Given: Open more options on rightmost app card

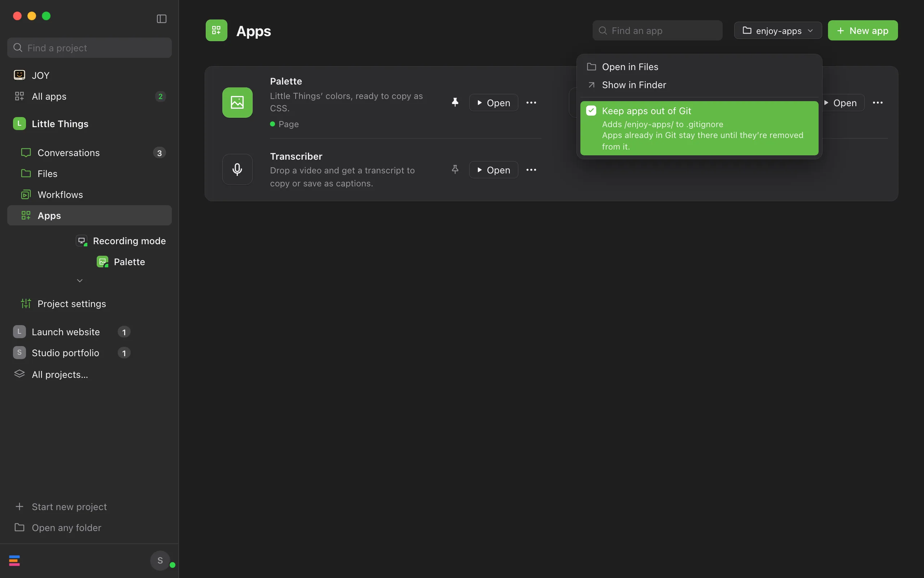Looking at the screenshot, I should coord(878,103).
